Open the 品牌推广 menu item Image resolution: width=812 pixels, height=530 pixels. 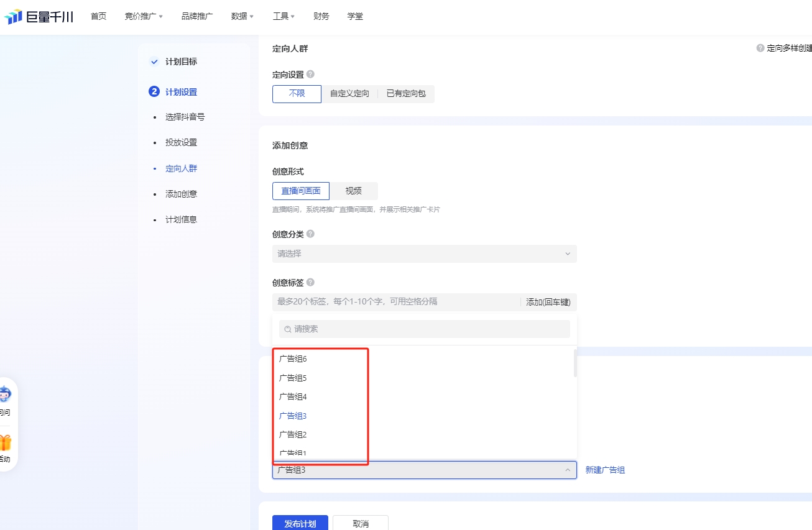click(197, 16)
